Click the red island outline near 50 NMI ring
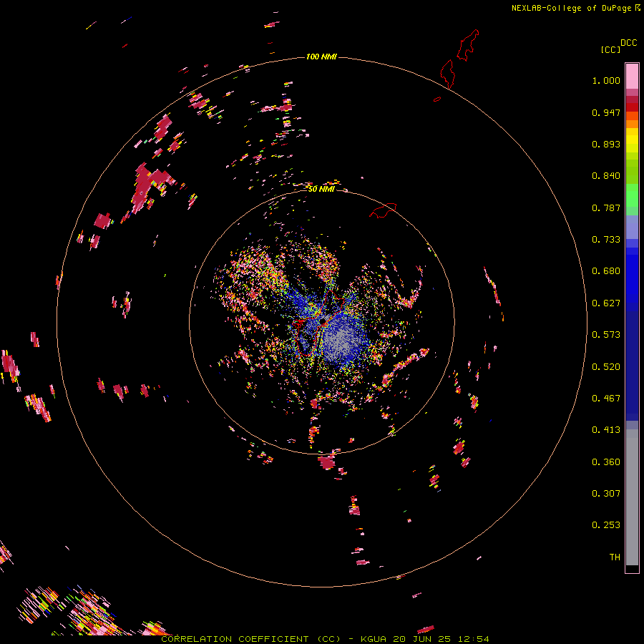 [384, 210]
